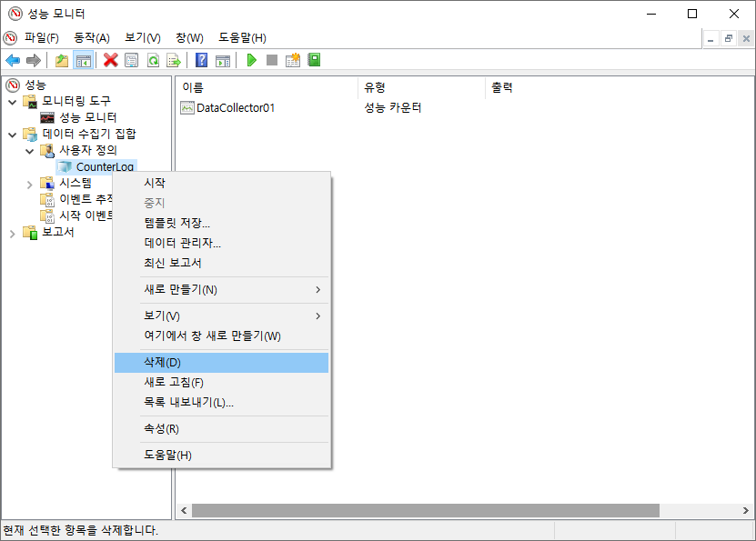Choose 새로 고침(F) in context menu
Viewport: 756px width, 541px height.
click(x=222, y=383)
